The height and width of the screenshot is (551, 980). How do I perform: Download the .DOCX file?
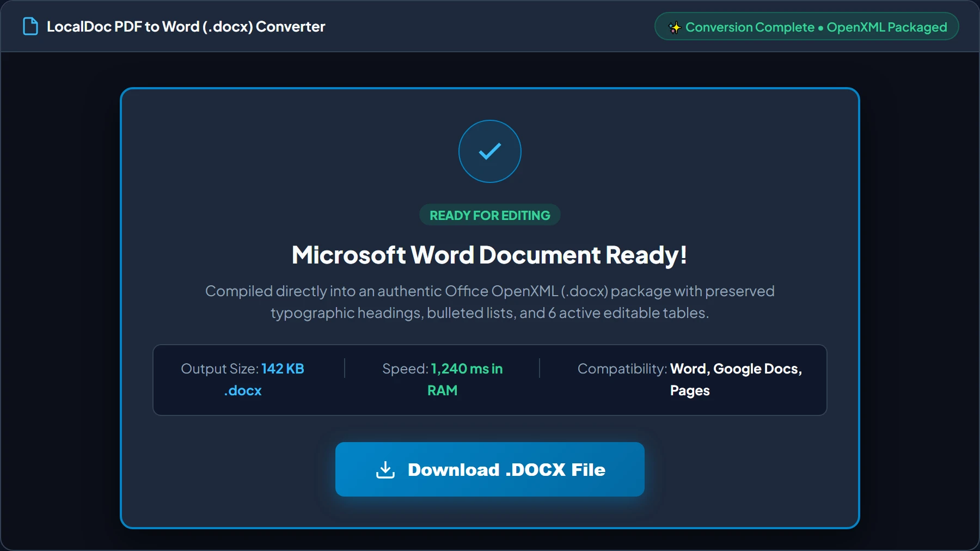point(490,469)
